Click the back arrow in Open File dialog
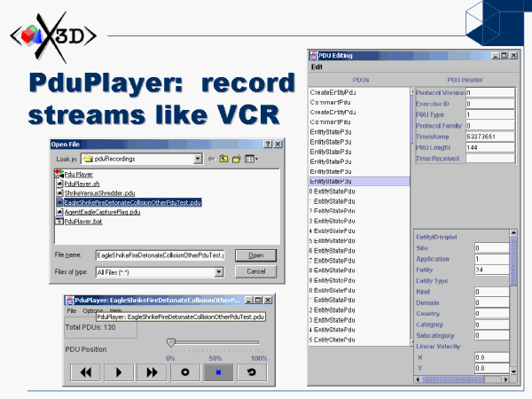The image size is (532, 399). point(210,160)
